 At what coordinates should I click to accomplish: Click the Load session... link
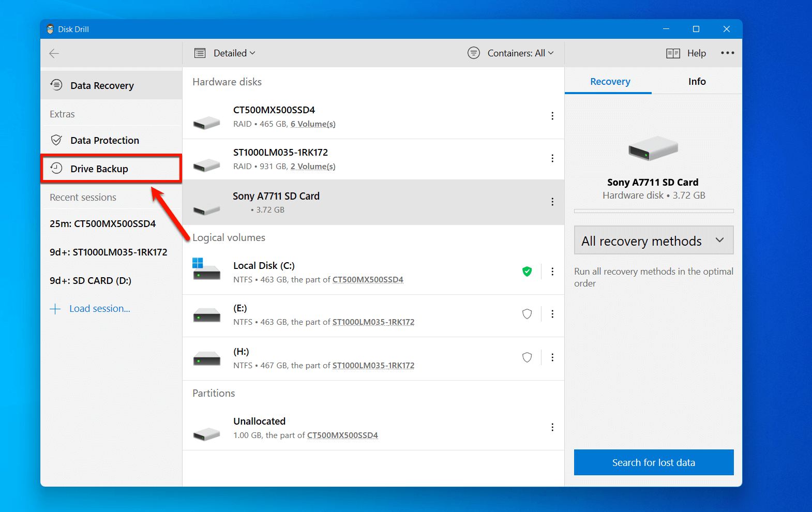click(x=100, y=309)
